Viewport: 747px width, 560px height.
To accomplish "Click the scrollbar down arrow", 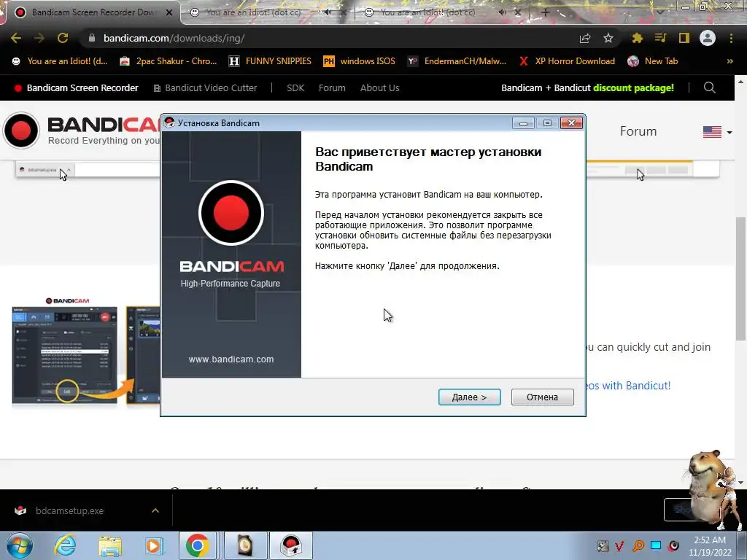I will pos(740,483).
